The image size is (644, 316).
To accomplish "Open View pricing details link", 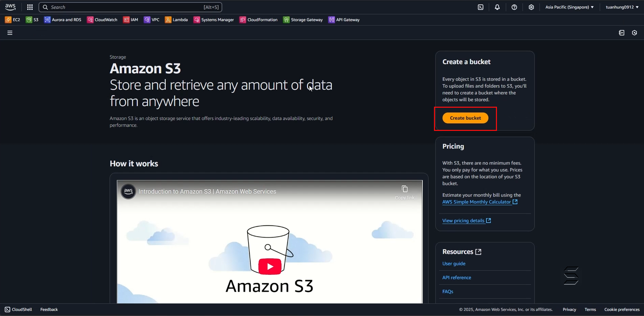I will click(467, 221).
